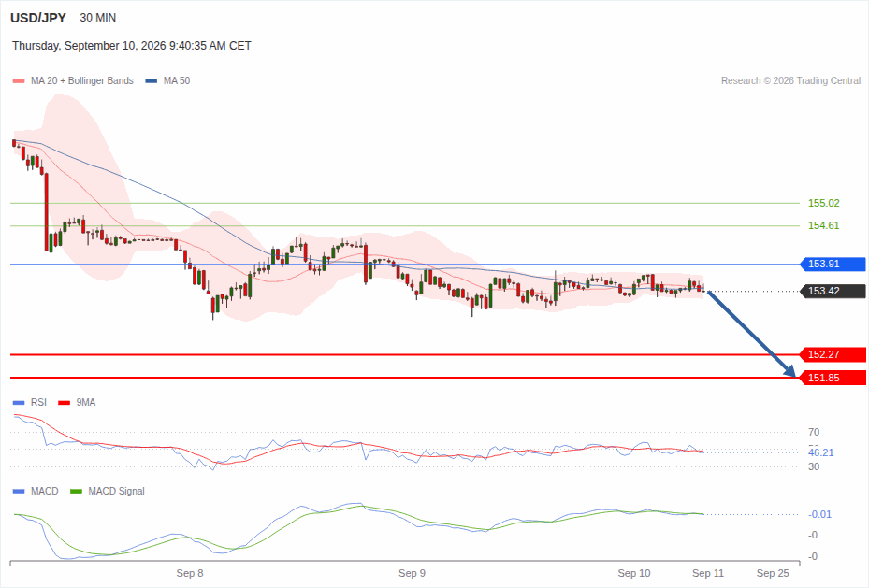The height and width of the screenshot is (588, 869).
Task: Select the RSI legend marker
Action: [19, 403]
